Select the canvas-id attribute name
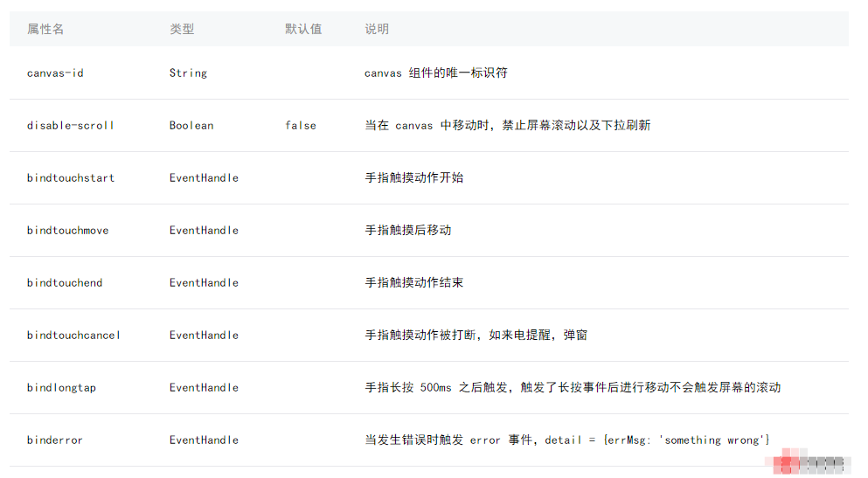Screen dimensions: 868x478 (55, 73)
